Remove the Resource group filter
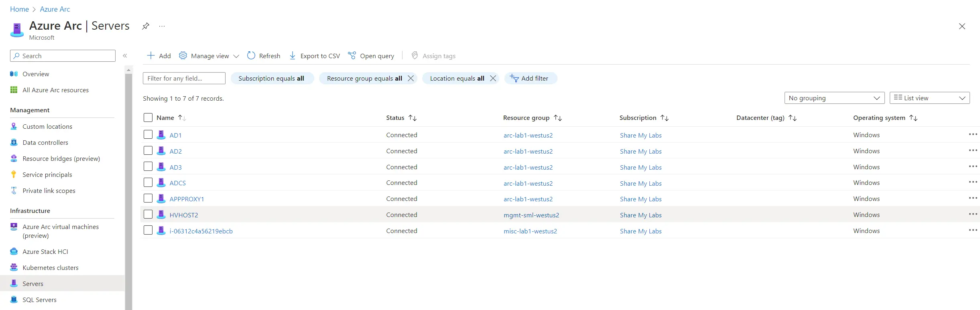This screenshot has width=980, height=310. click(x=411, y=79)
